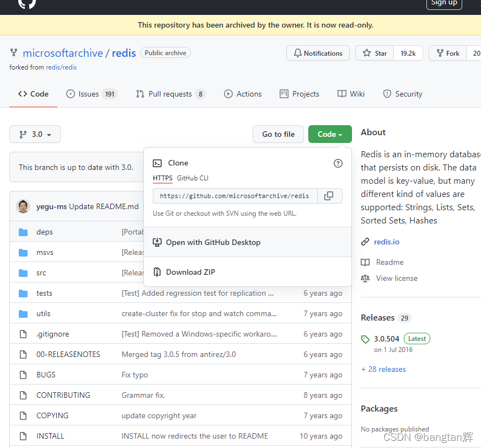Open the Grammar fix commit message
The height and width of the screenshot is (448, 481).
143,395
